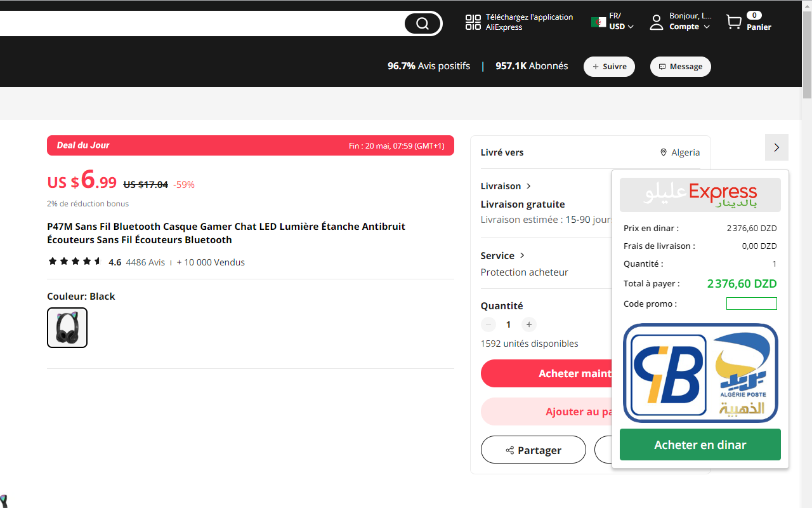This screenshot has width=812, height=508.
Task: Select the Black color swatch
Action: click(x=67, y=328)
